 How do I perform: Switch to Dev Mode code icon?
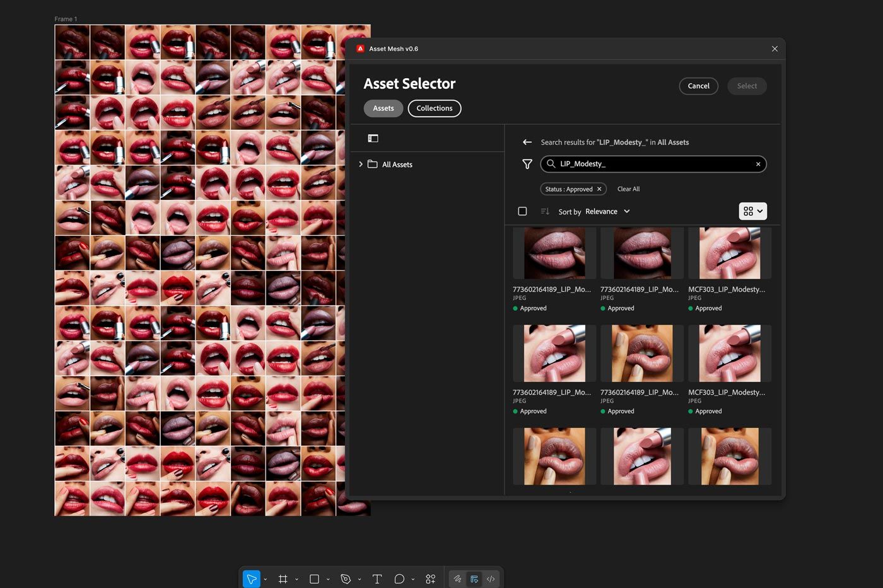pyautogui.click(x=491, y=579)
